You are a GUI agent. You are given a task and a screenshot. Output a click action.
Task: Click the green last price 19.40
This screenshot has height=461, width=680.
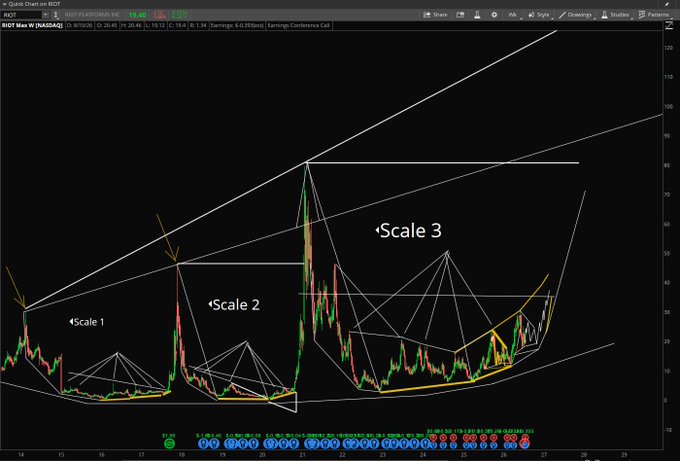137,15
